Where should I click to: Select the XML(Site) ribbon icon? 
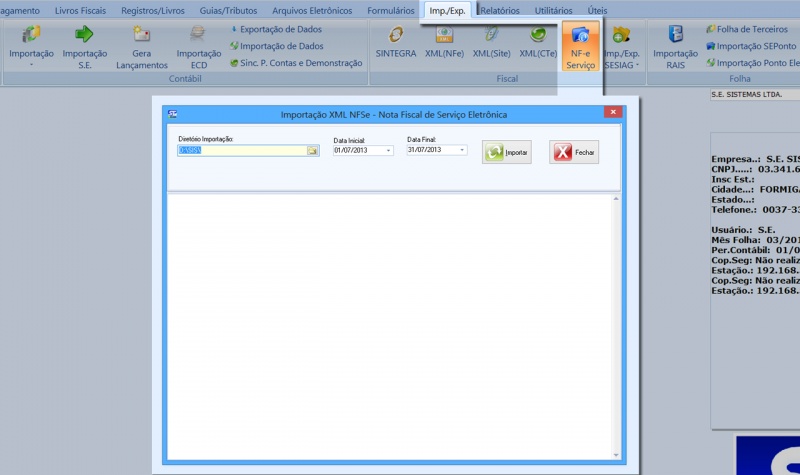tap(491, 42)
